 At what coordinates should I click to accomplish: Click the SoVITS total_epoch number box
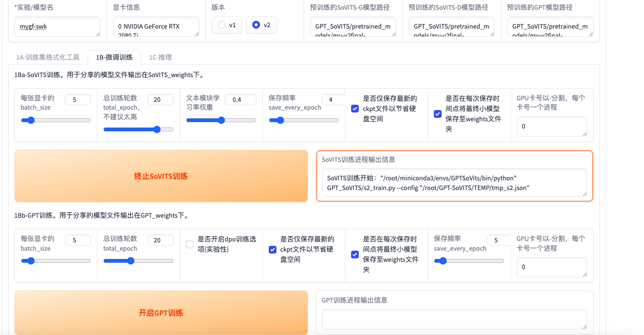point(160,100)
